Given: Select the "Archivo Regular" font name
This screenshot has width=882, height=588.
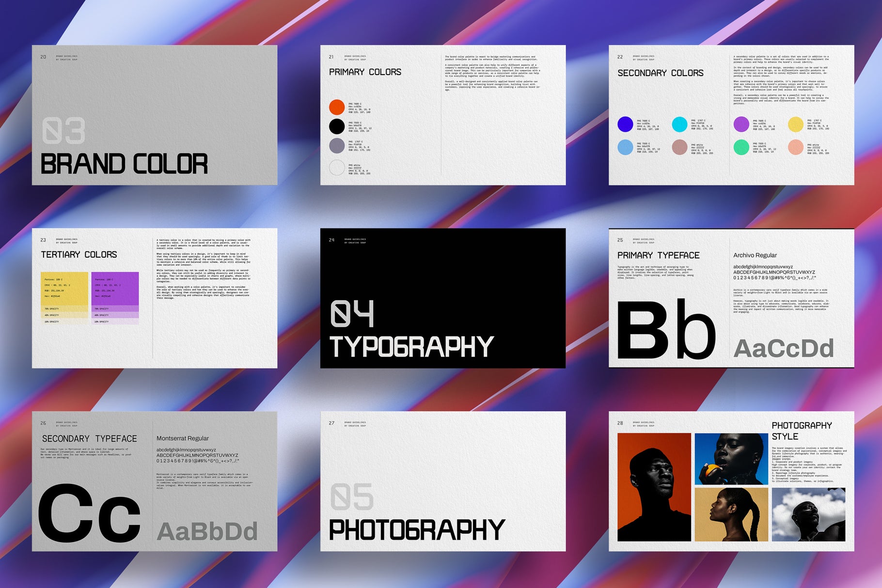Looking at the screenshot, I should click(x=755, y=255).
